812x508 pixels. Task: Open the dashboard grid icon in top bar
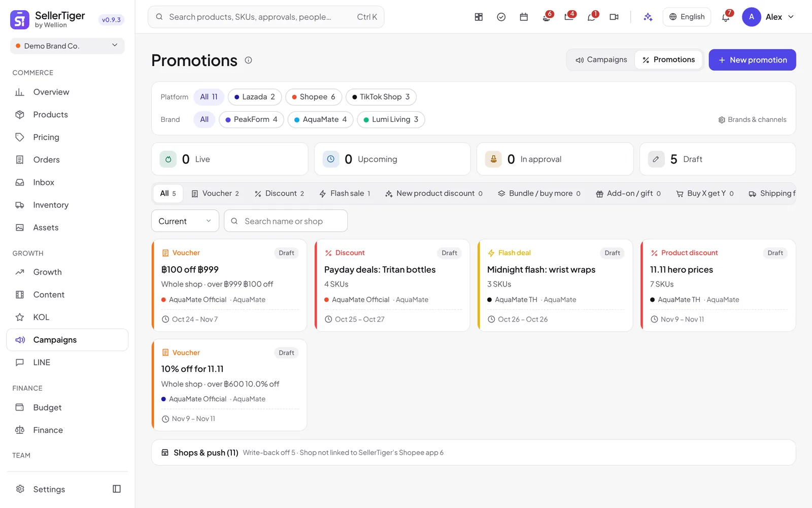pos(479,17)
